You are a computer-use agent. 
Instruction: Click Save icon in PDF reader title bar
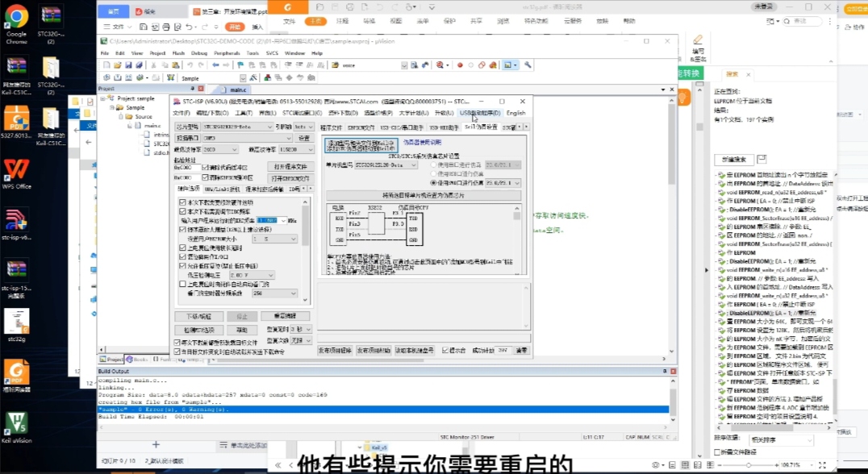click(335, 7)
